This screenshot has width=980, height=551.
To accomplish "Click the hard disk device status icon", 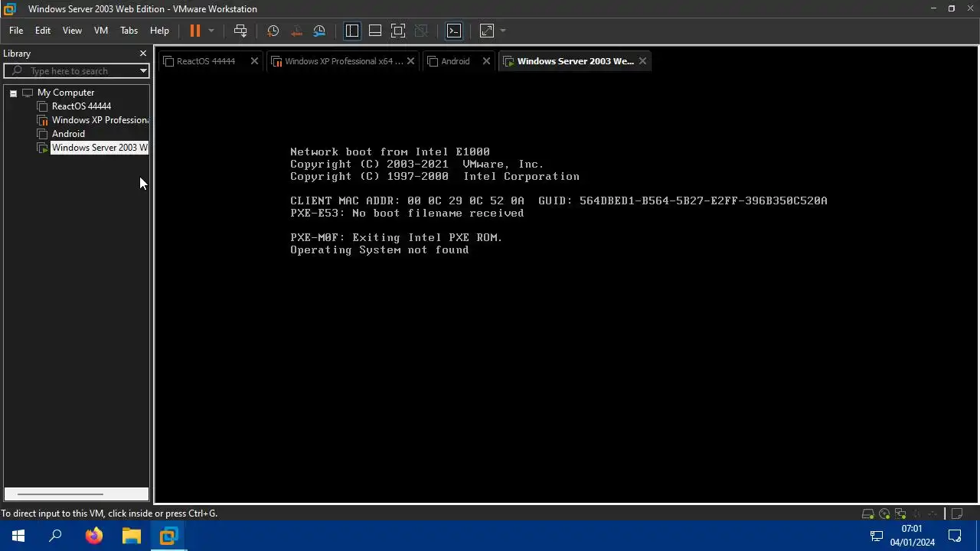I will click(868, 514).
